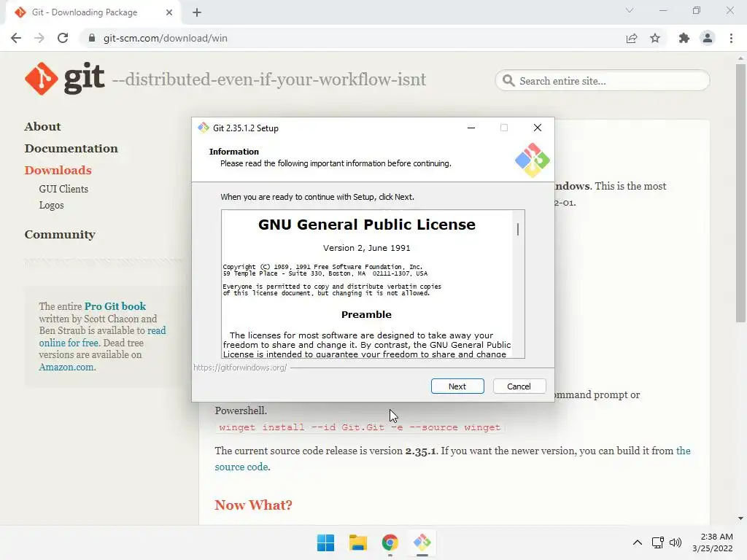Go forward in the browser
Screen dimensions: 747x560
39,38
